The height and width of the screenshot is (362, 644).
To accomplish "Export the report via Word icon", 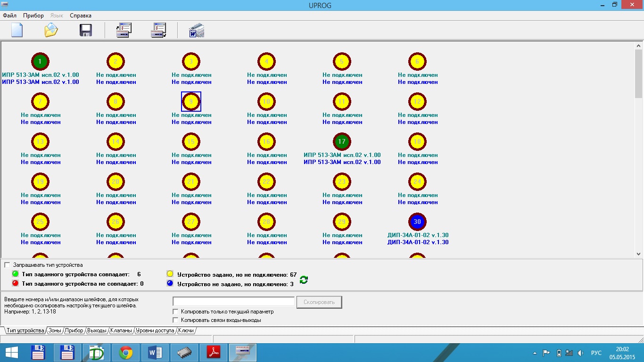I will [x=196, y=30].
